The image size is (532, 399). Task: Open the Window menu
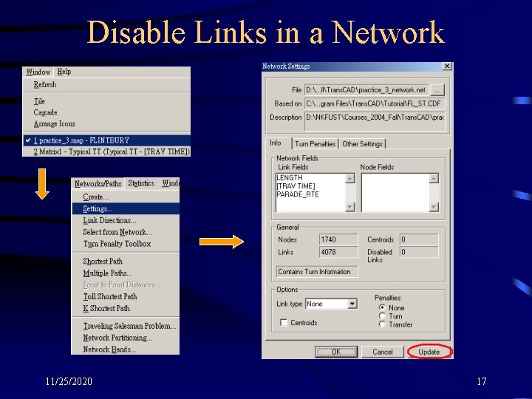[x=38, y=72]
